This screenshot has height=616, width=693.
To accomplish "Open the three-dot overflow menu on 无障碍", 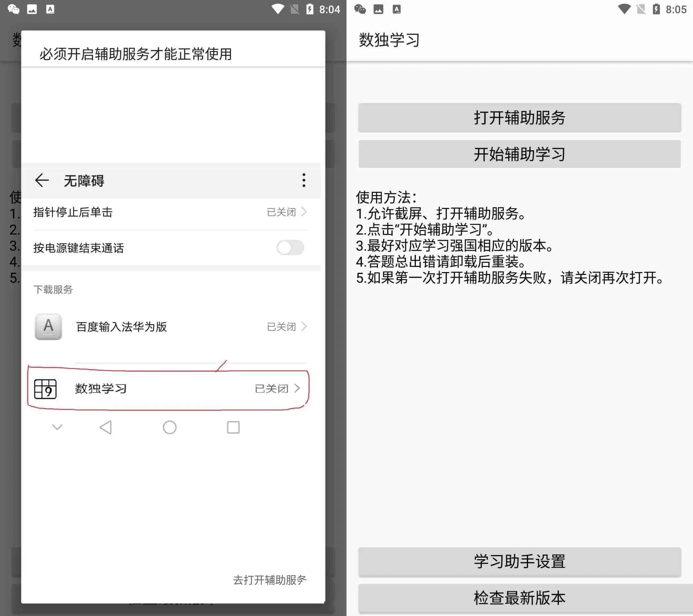I will pos(304,181).
